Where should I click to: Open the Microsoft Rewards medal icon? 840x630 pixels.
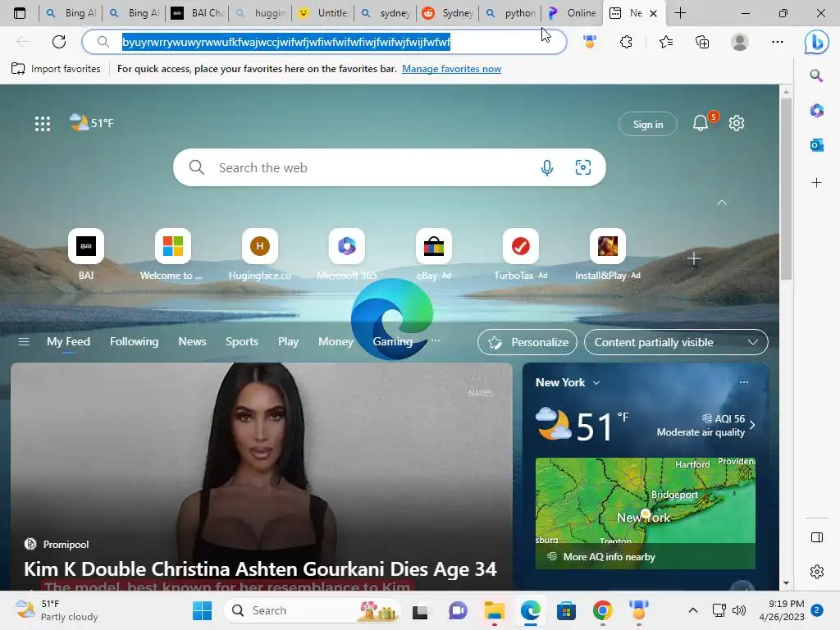click(x=590, y=42)
